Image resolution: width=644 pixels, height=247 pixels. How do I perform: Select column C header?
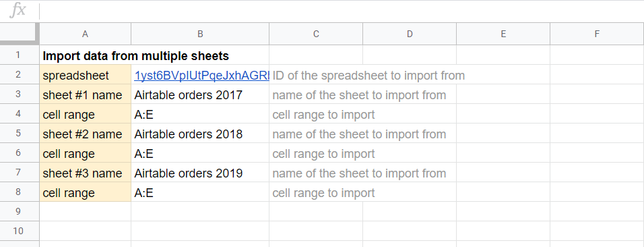(316, 34)
